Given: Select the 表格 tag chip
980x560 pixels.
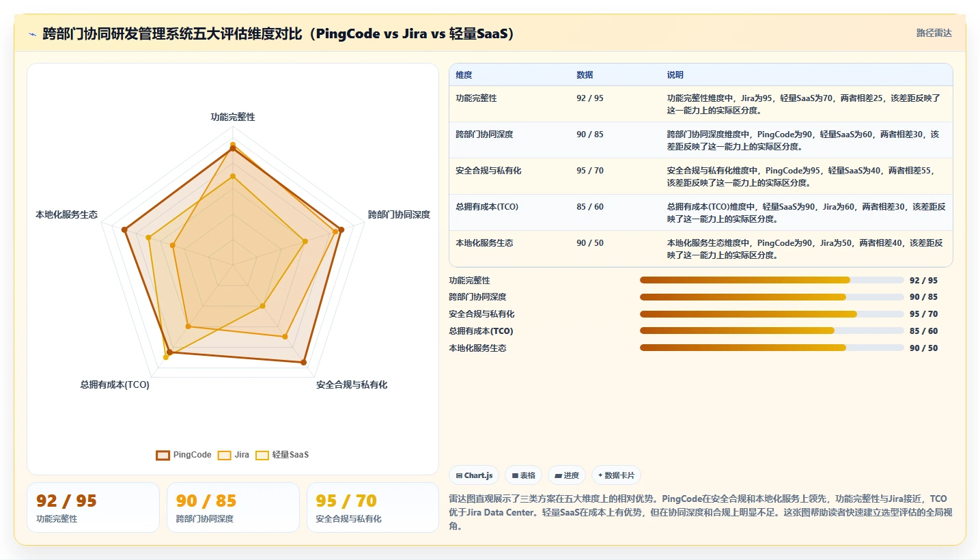Looking at the screenshot, I should click(524, 475).
